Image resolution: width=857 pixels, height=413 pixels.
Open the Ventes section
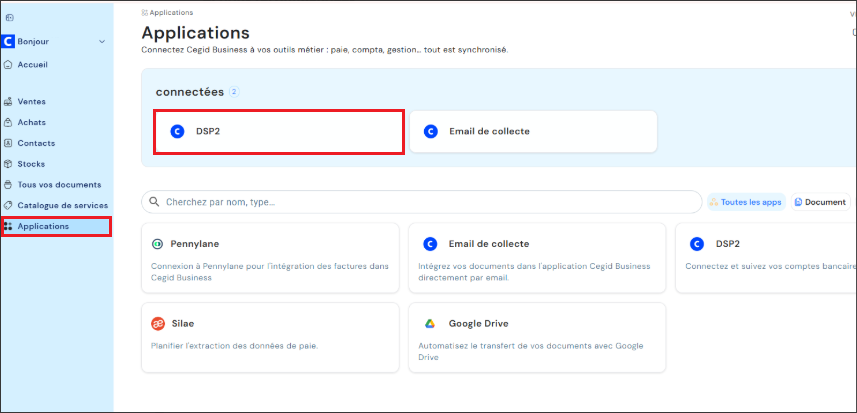pos(32,102)
